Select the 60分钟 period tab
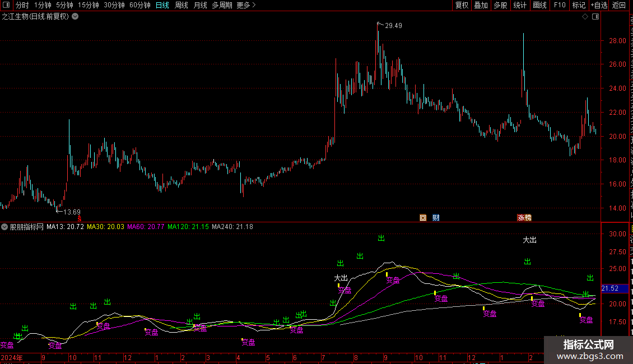633x364 pixels. point(139,5)
